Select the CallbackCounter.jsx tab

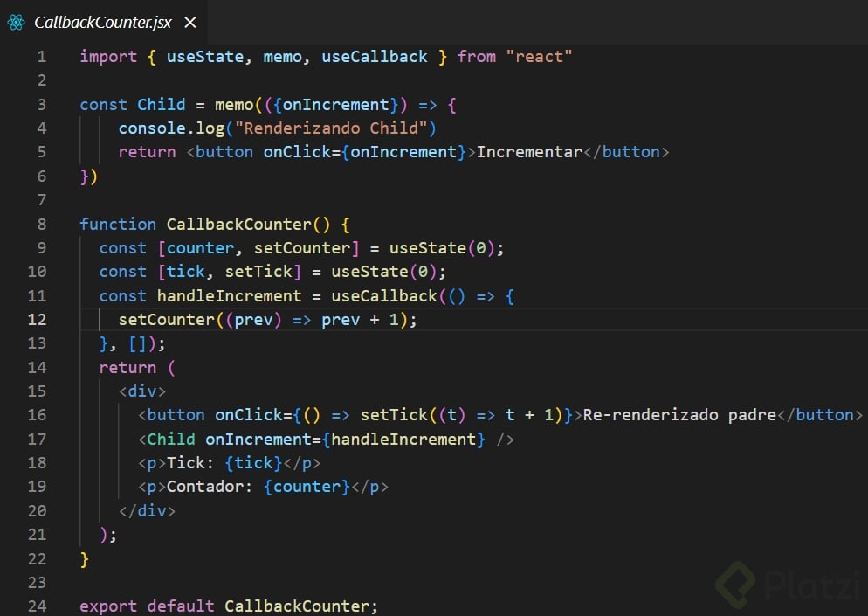[x=103, y=22]
